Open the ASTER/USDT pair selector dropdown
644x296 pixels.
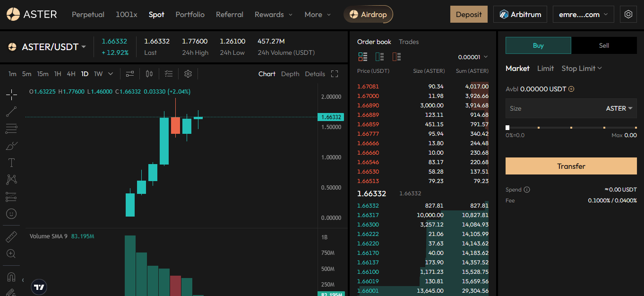pos(47,47)
